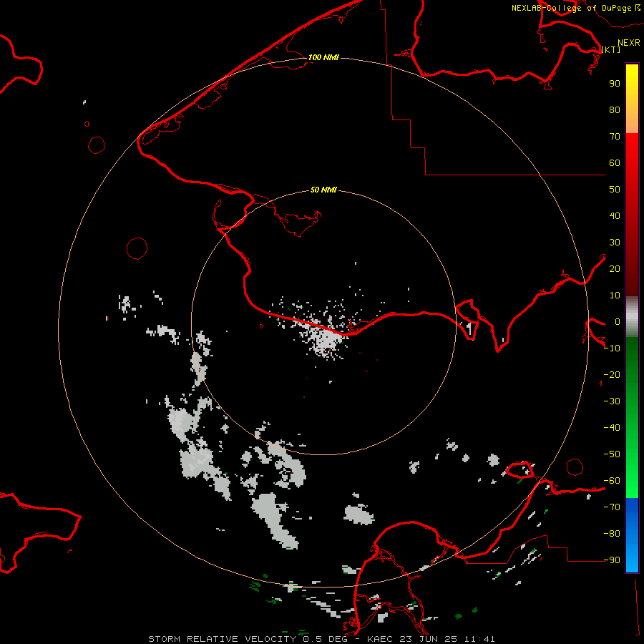Viewport: 644px width, 644px height.
Task: Click the positive 80 knot scale label
Action: click(615, 109)
